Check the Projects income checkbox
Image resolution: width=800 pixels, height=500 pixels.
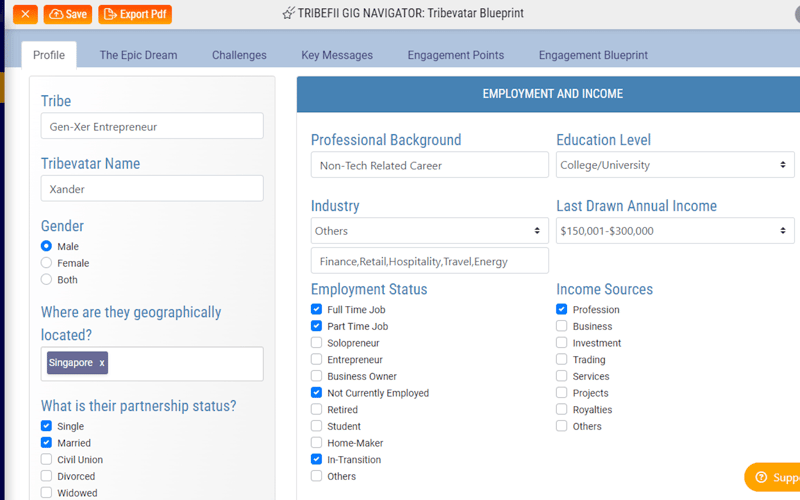point(562,392)
